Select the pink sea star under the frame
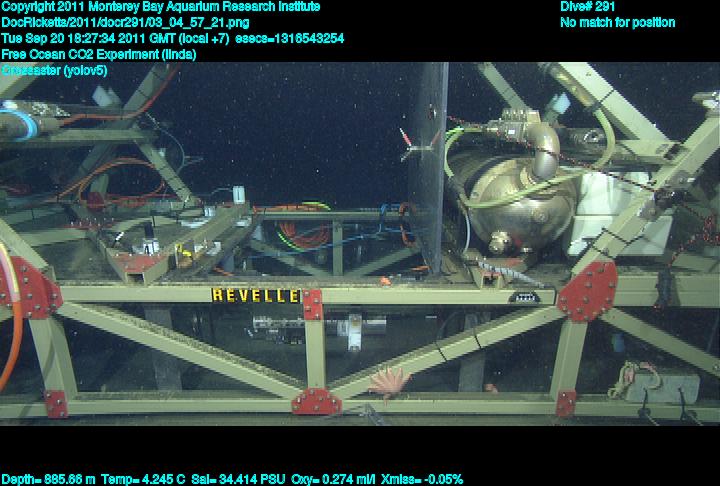The image size is (720, 486). [x=390, y=379]
